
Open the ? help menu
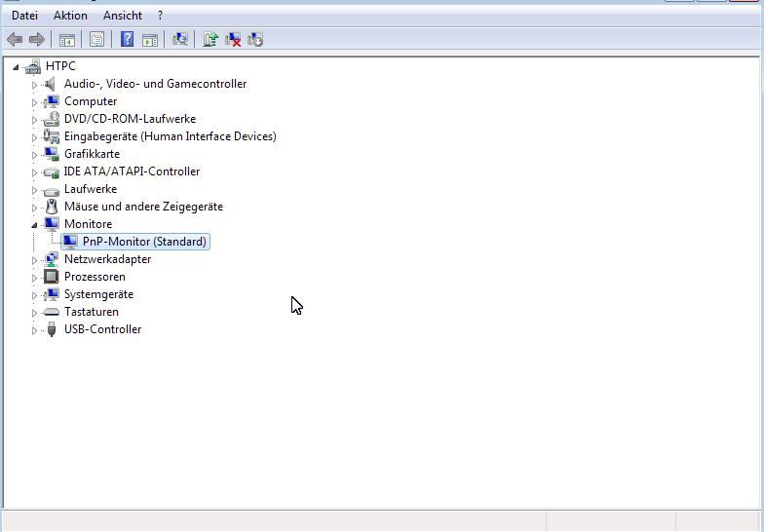click(x=160, y=16)
